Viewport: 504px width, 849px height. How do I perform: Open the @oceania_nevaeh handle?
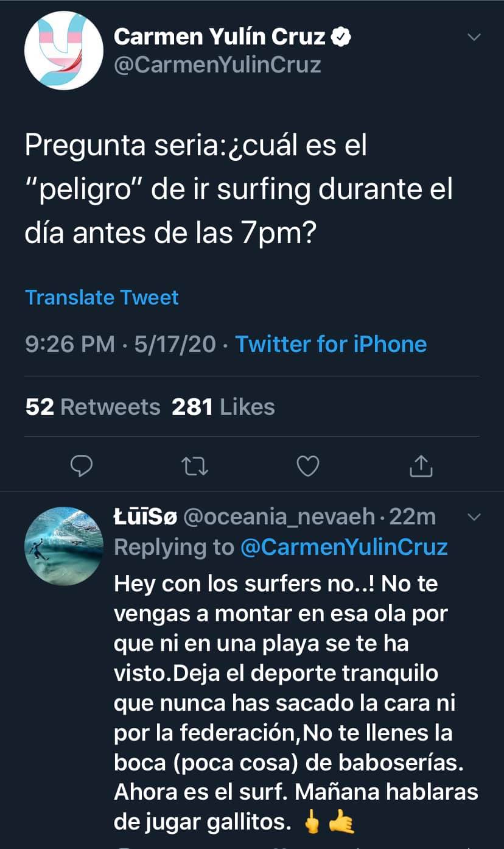coord(279,517)
